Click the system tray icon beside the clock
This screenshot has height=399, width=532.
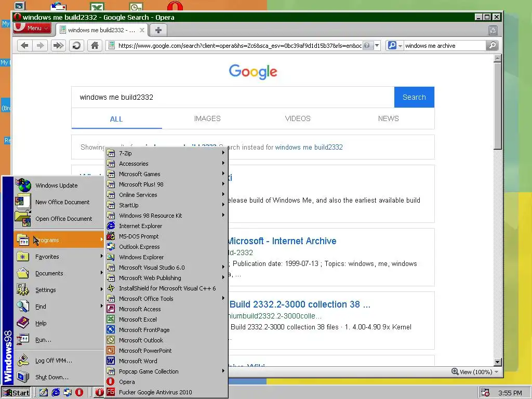(486, 393)
